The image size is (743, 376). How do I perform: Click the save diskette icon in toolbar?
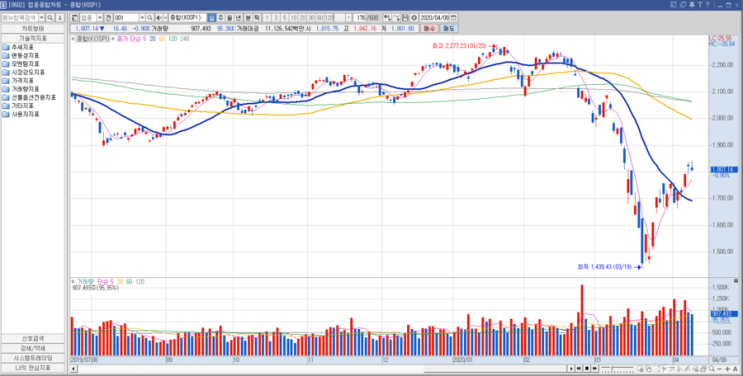(405, 18)
